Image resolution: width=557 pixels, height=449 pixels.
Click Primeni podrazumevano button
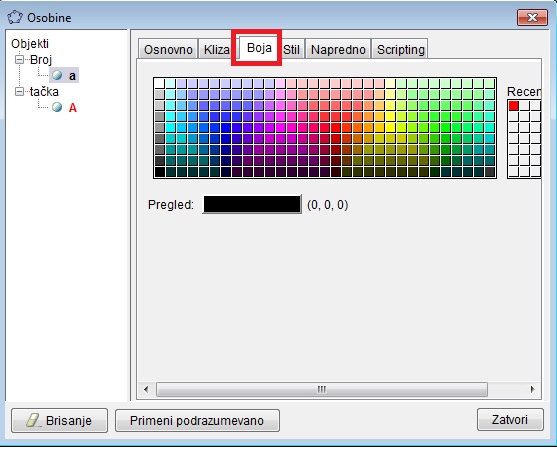197,420
